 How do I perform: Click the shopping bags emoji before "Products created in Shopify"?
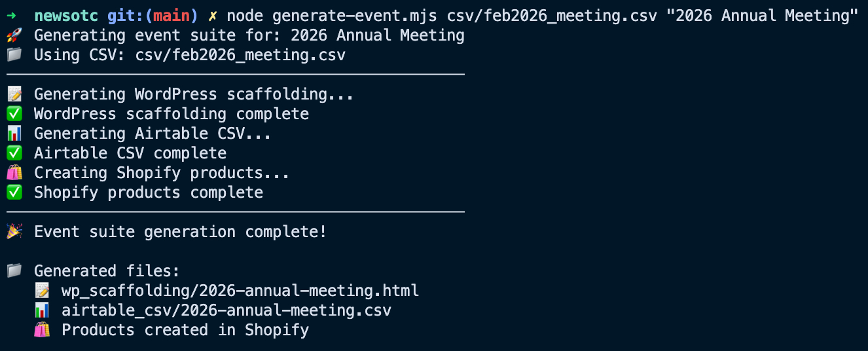pos(41,330)
